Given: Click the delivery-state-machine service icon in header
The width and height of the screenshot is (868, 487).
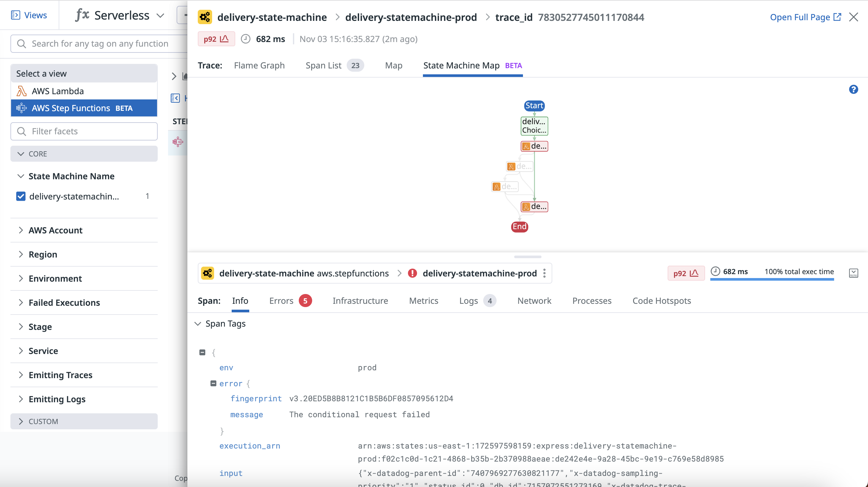Looking at the screenshot, I should [x=205, y=17].
